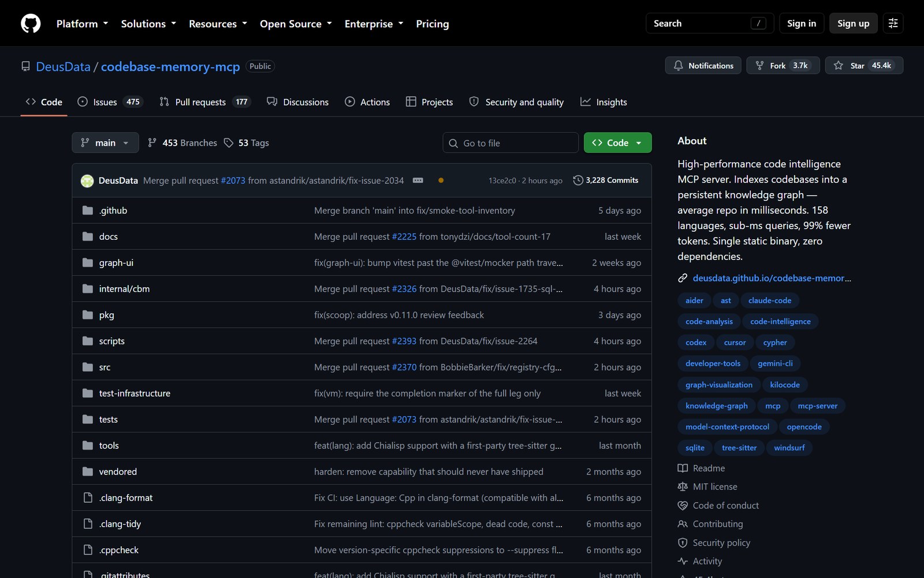The image size is (924, 578).
Task: Open Security and quality tab
Action: [516, 102]
